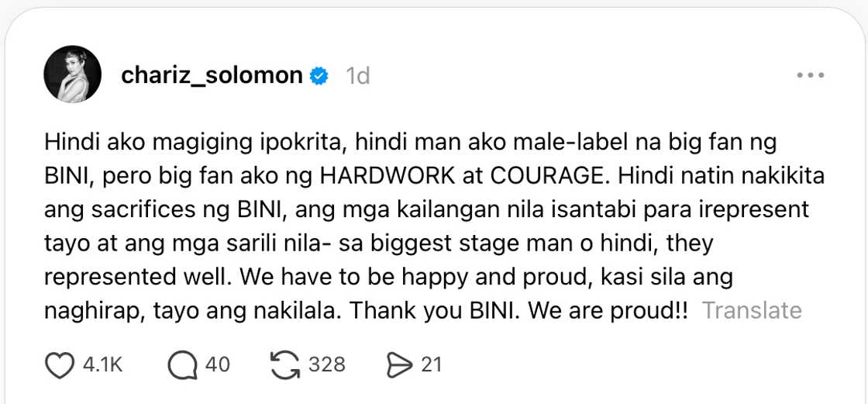Go to the chariz_solomon username link

click(x=212, y=75)
